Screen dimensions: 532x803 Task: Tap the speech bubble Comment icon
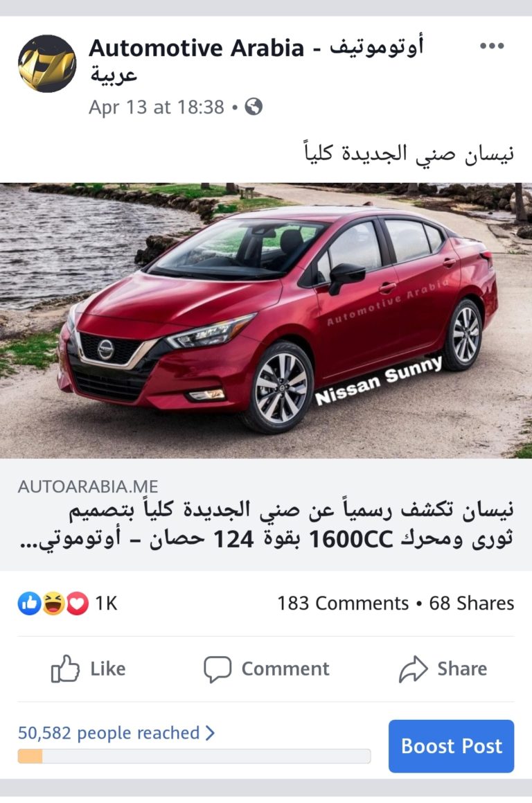[217, 669]
